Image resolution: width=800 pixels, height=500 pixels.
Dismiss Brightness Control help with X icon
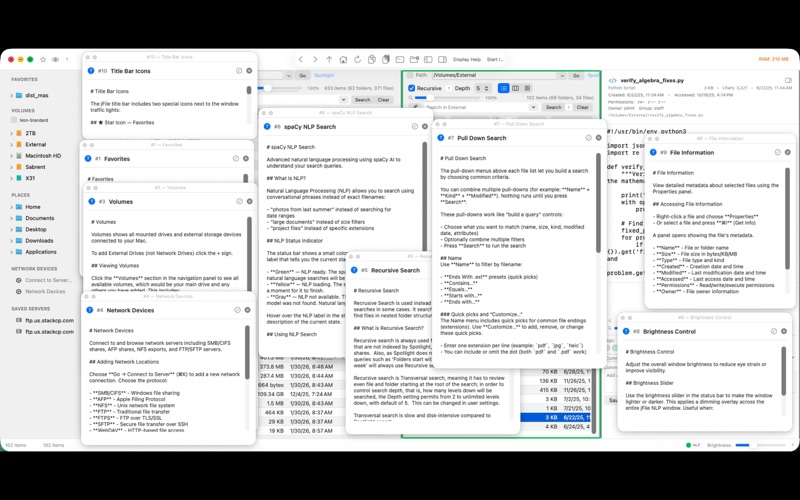(784, 331)
